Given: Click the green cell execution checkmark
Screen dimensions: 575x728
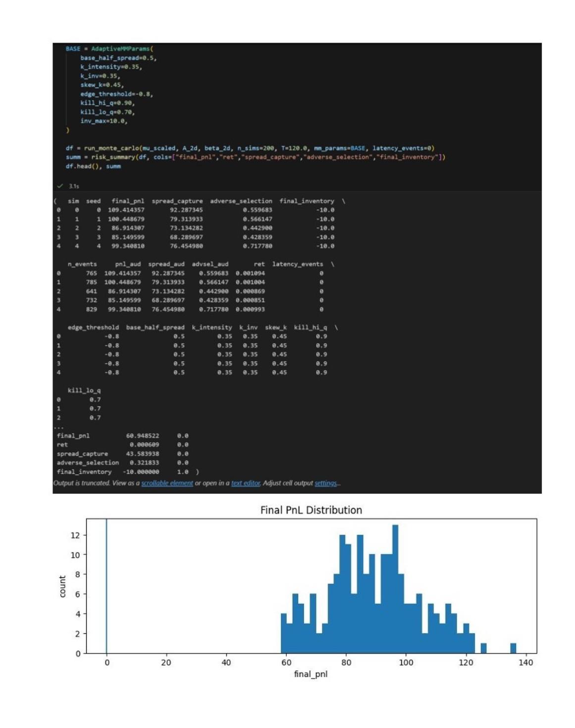Looking at the screenshot, I should [x=60, y=186].
